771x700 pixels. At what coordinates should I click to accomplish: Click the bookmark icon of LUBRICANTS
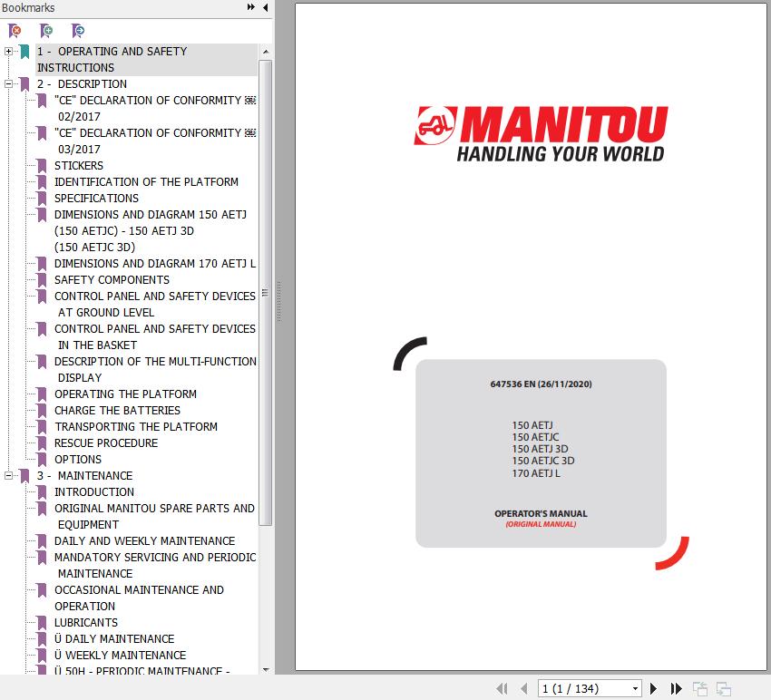coord(42,623)
